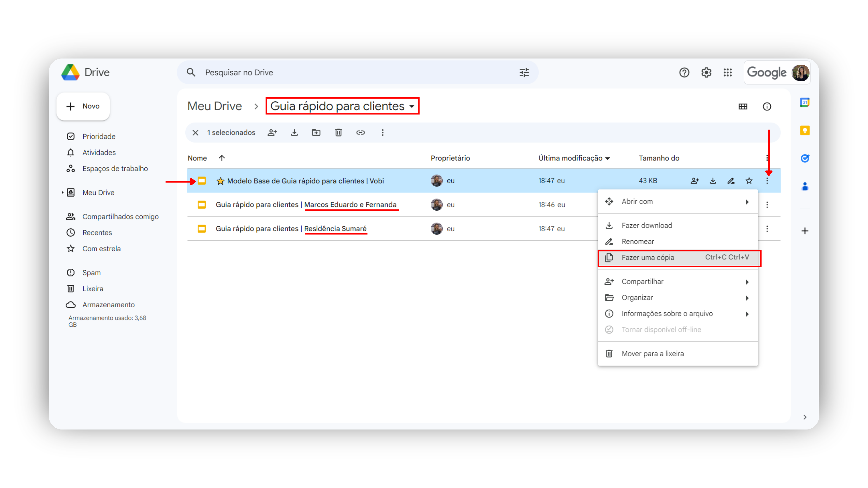Viewport: 868px width, 488px height.
Task: Toggle name sort direction arrow
Action: [x=221, y=158]
